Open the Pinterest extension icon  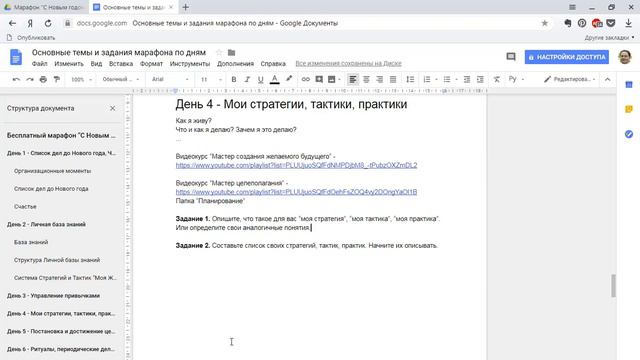coord(582,23)
